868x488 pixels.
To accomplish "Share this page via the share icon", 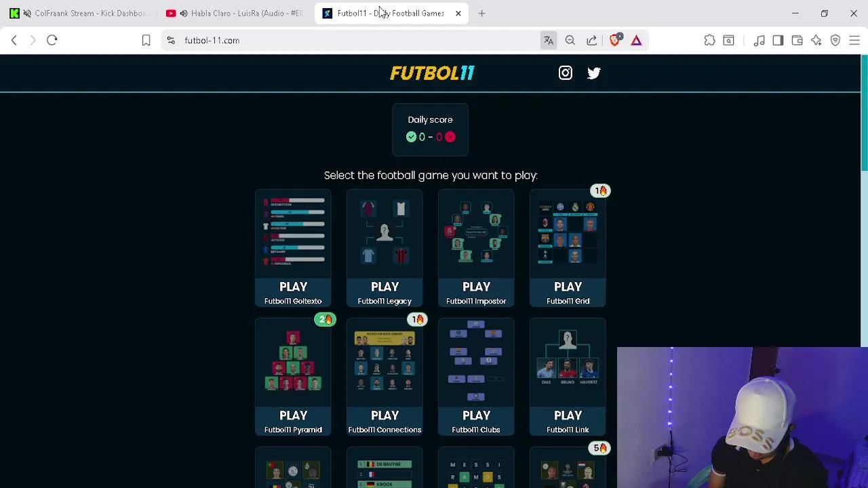I will (x=592, y=41).
